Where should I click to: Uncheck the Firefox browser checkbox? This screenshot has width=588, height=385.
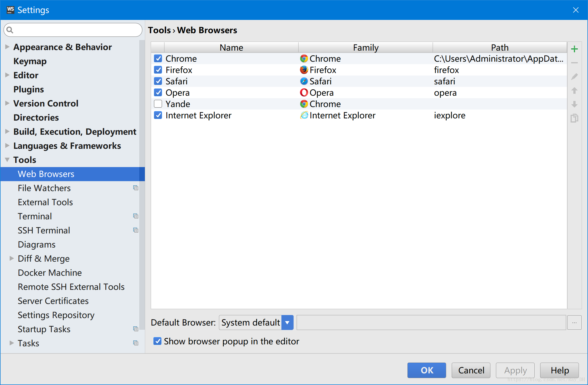158,70
